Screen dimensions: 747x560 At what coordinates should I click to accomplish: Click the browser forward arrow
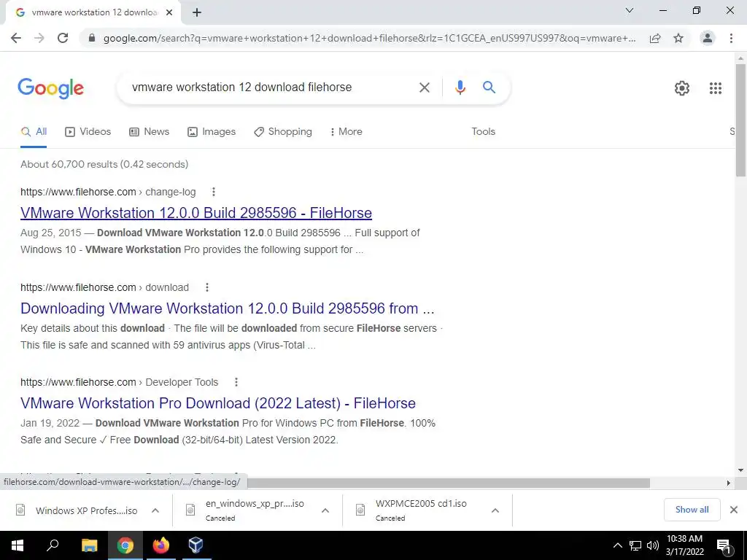click(x=39, y=38)
